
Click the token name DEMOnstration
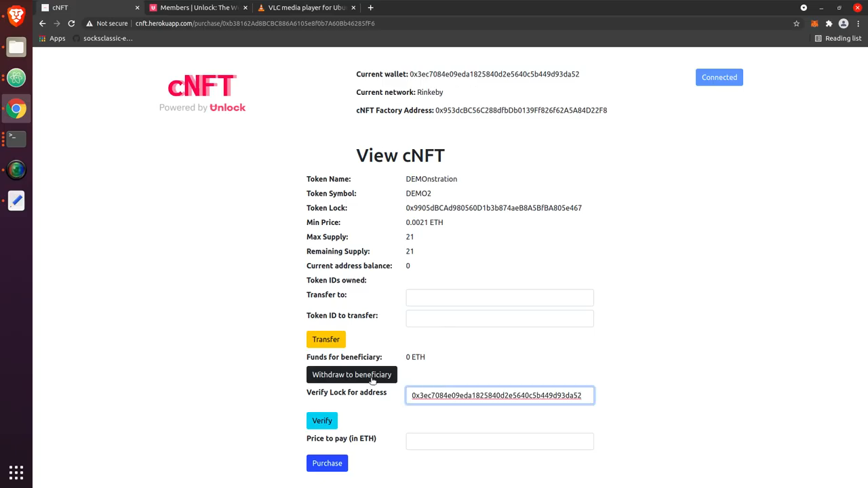click(431, 179)
